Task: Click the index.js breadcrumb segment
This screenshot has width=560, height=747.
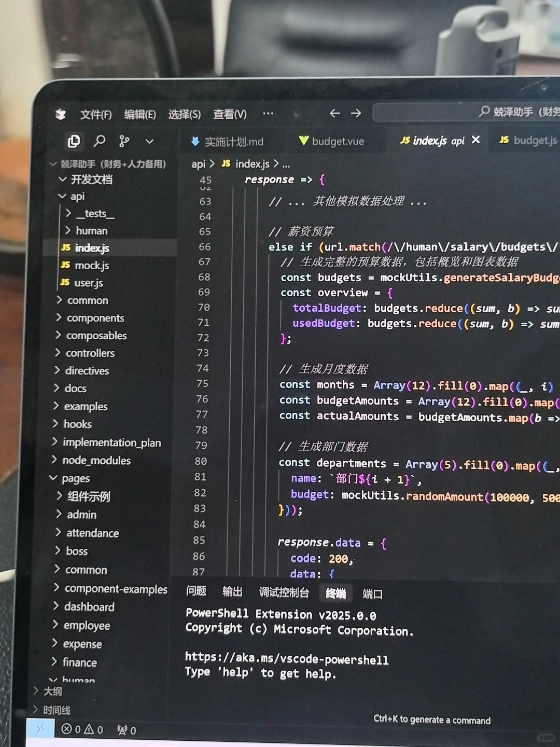Action: (x=246, y=164)
